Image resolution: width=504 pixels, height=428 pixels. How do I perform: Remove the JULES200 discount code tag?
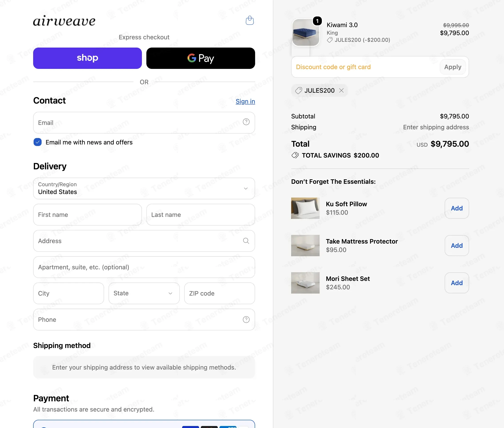pos(341,90)
